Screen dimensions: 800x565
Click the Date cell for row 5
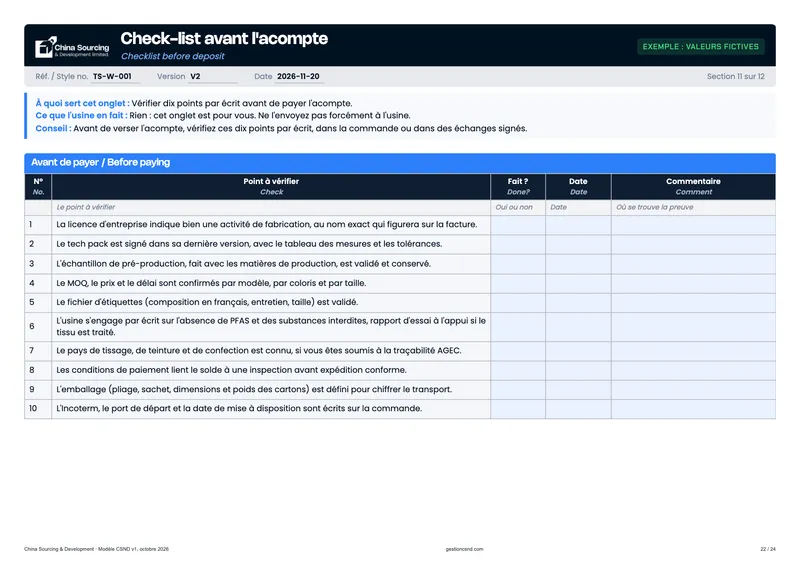tap(578, 303)
